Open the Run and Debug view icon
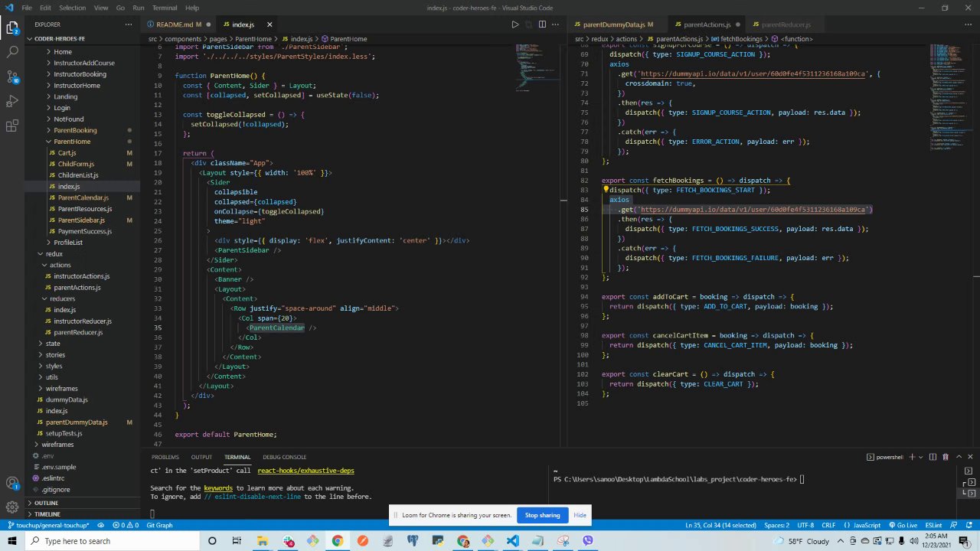The image size is (980, 551). [x=12, y=102]
